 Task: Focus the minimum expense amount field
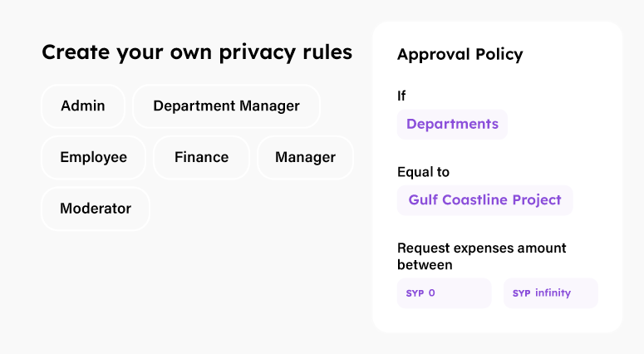click(x=444, y=293)
